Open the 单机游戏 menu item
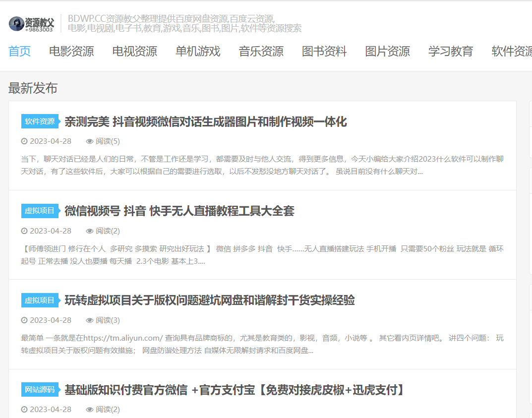Image resolution: width=532 pixels, height=418 pixels. (198, 51)
